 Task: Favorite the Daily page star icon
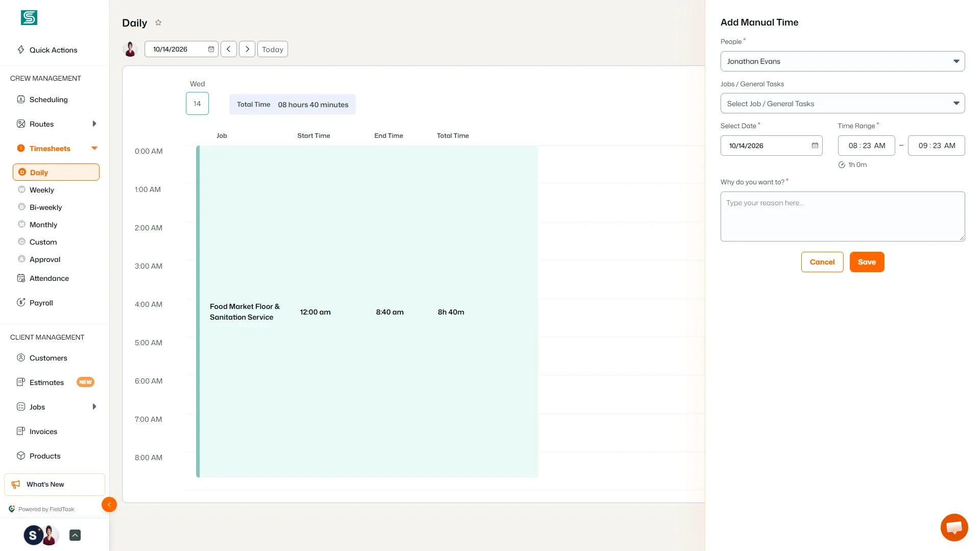coord(158,22)
